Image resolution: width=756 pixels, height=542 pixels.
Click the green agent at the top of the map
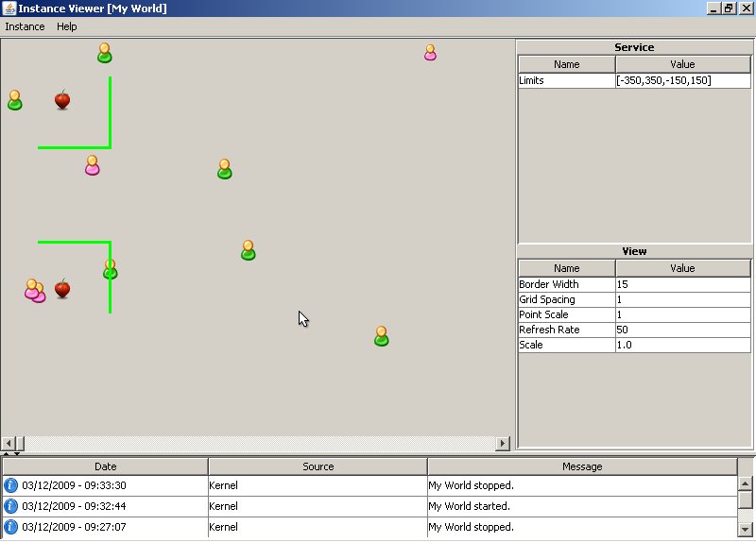105,53
